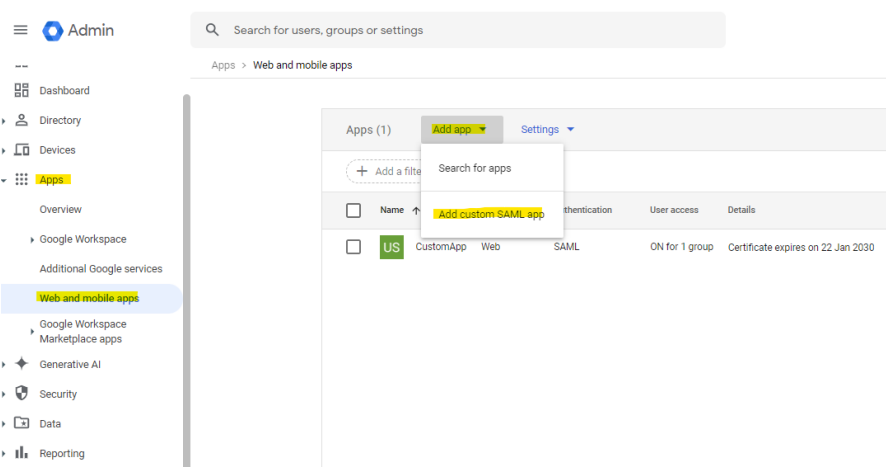This screenshot has height=474, width=886.
Task: Click the Devices icon
Action: tap(21, 150)
